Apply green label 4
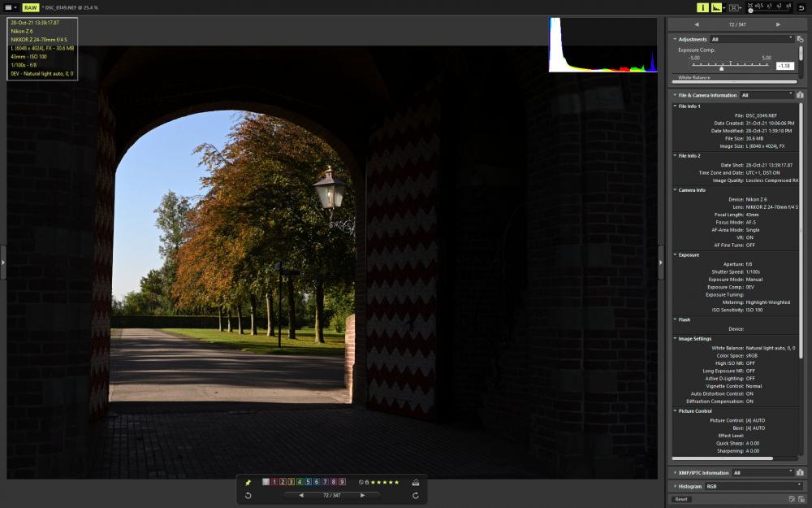 [300, 481]
